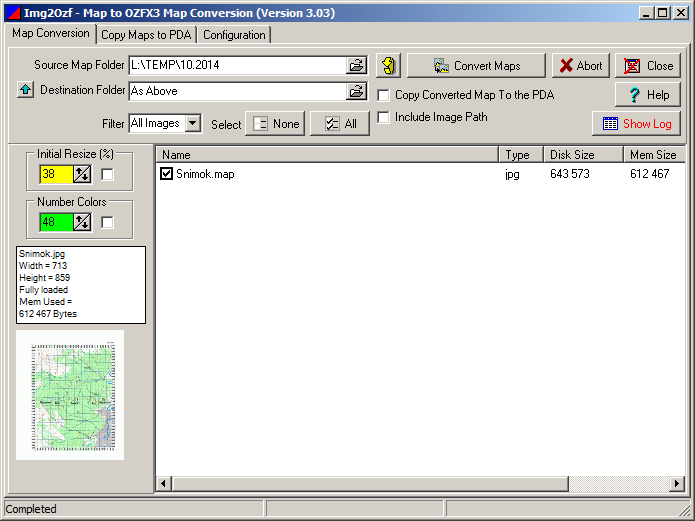Click the green Number Colors value field

click(x=55, y=222)
